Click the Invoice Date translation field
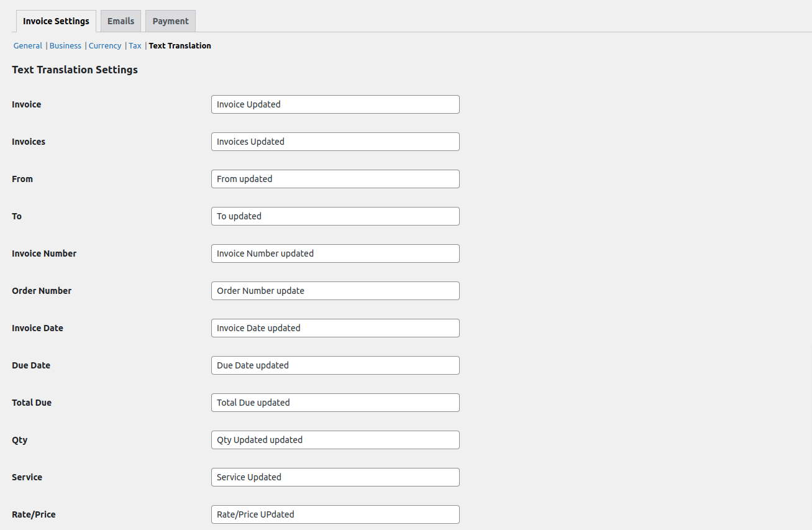 pos(335,328)
